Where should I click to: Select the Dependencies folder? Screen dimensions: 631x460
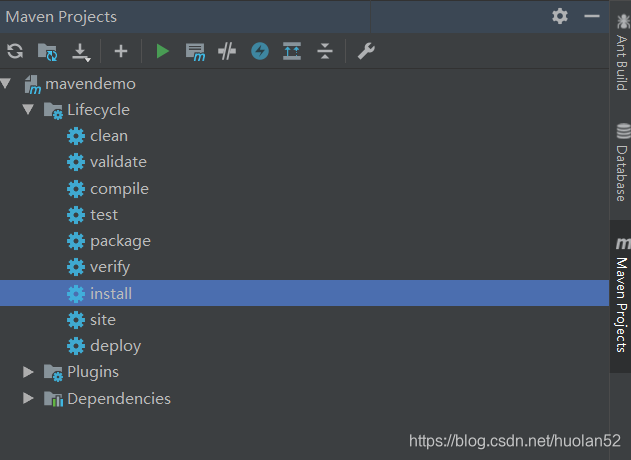pyautogui.click(x=119, y=399)
